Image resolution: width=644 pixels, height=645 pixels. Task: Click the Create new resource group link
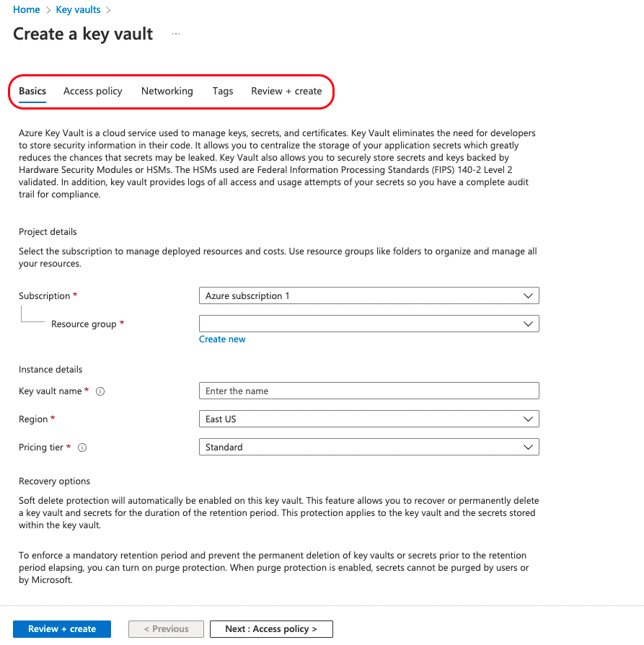[x=222, y=339]
